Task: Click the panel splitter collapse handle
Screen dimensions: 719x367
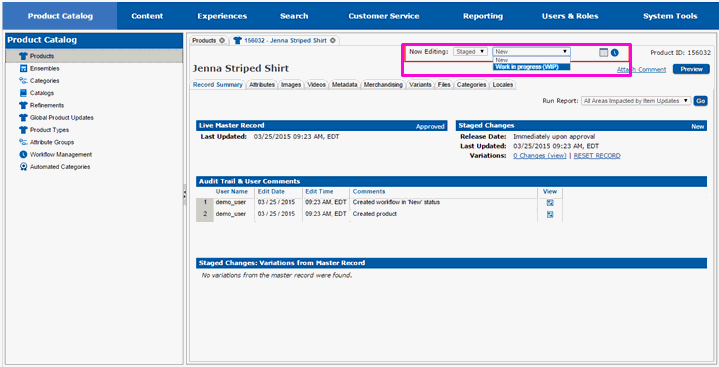Action: click(185, 195)
